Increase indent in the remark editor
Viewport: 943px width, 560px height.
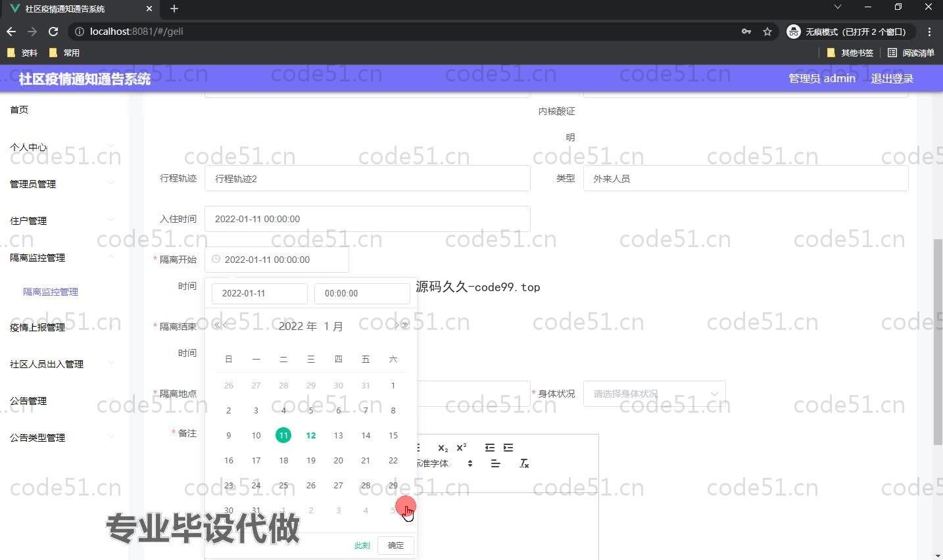508,448
